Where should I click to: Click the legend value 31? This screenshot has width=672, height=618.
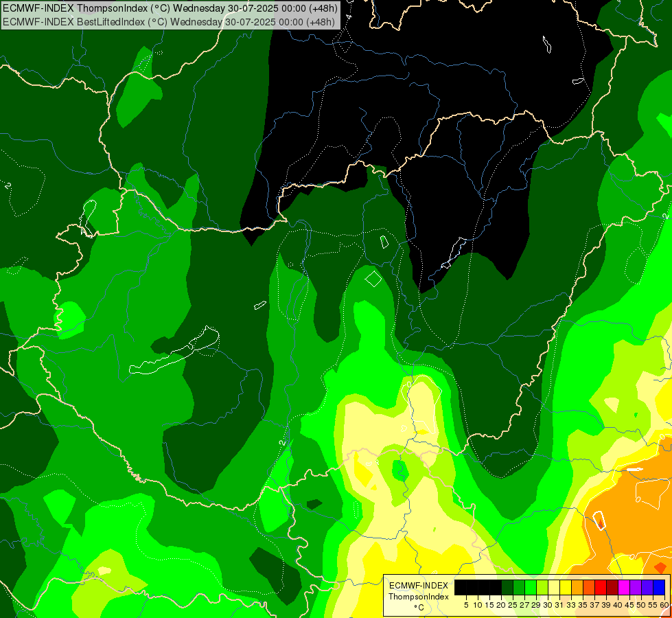pyautogui.click(x=559, y=605)
